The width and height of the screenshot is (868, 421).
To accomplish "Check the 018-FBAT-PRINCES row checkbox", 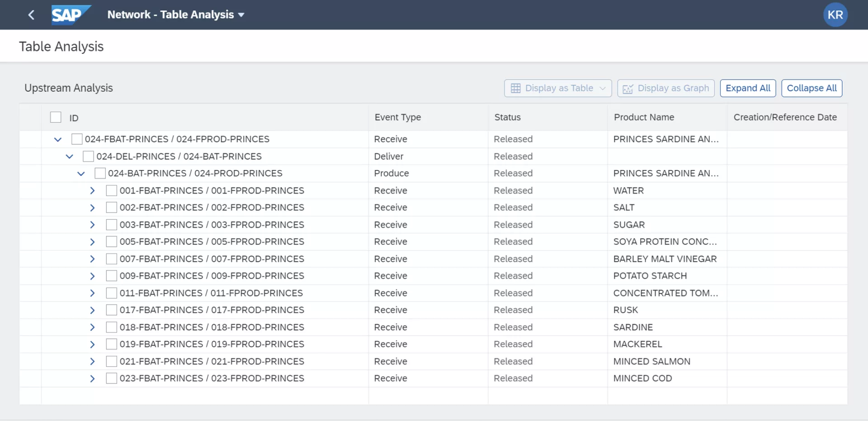I will 111,327.
